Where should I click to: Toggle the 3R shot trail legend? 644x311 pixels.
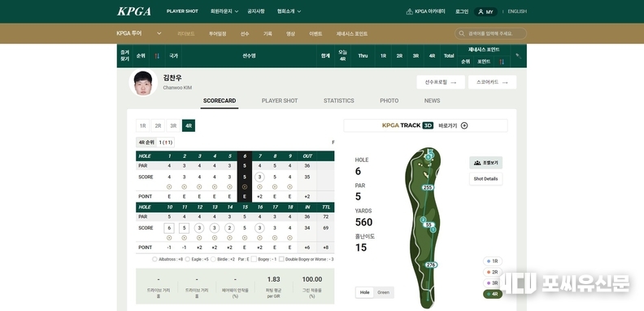point(493,283)
